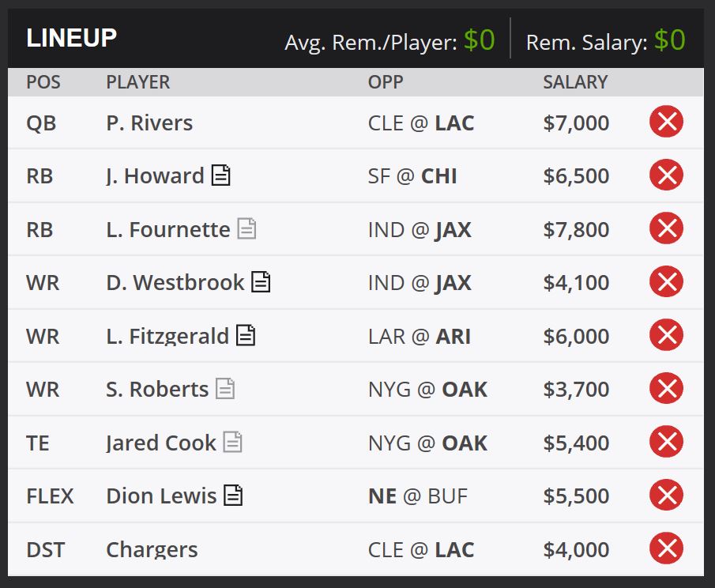Viewport: 715px width, 588px height.
Task: View the Dion Lewis news note icon
Action: pyautogui.click(x=233, y=496)
